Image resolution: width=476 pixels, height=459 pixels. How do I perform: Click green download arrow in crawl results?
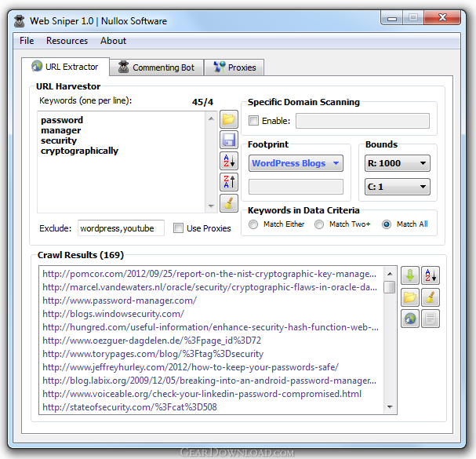pyautogui.click(x=410, y=275)
